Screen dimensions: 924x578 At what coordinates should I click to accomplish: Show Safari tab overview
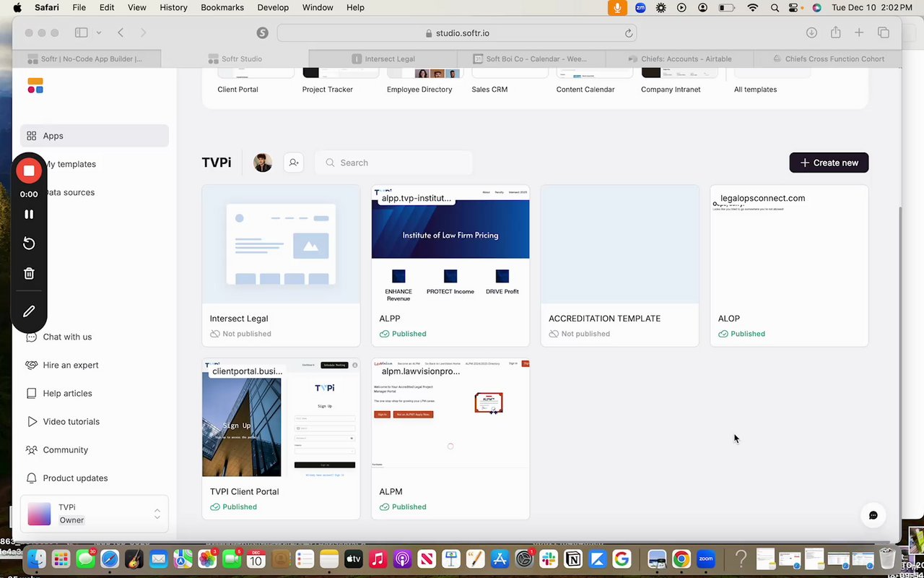883,33
